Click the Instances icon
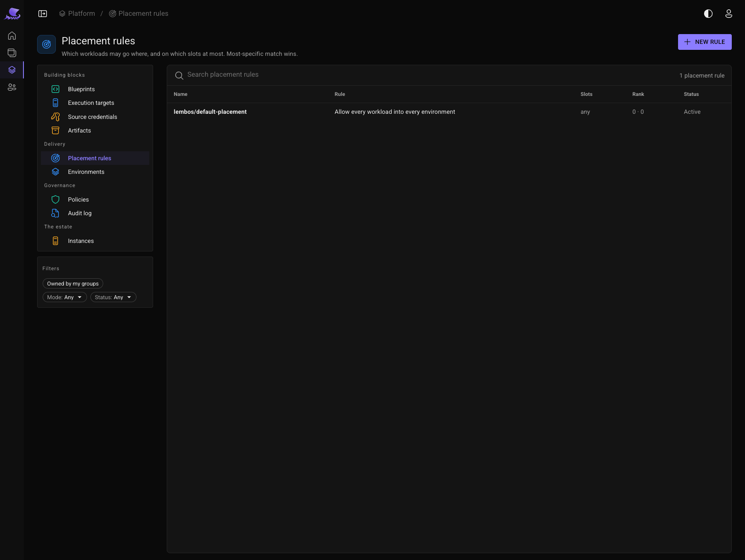The height and width of the screenshot is (560, 745). click(x=55, y=241)
